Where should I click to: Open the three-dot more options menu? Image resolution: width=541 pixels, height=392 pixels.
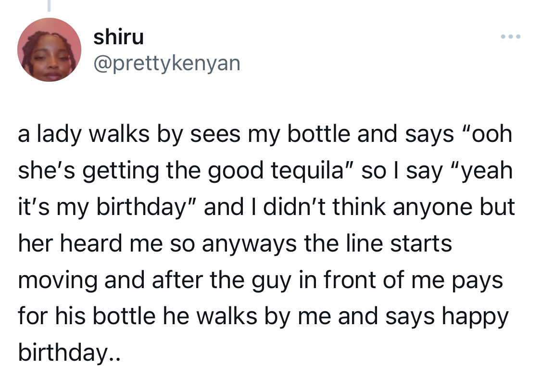pos(511,36)
